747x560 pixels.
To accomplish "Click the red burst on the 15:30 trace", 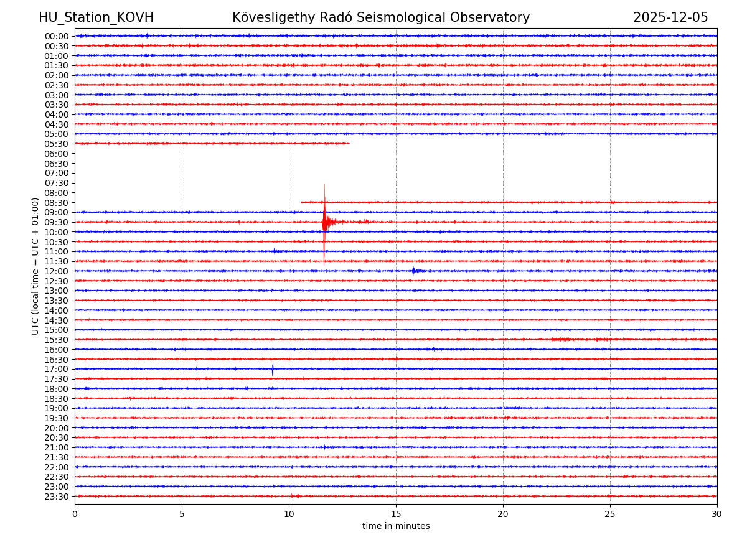I will 560,339.
